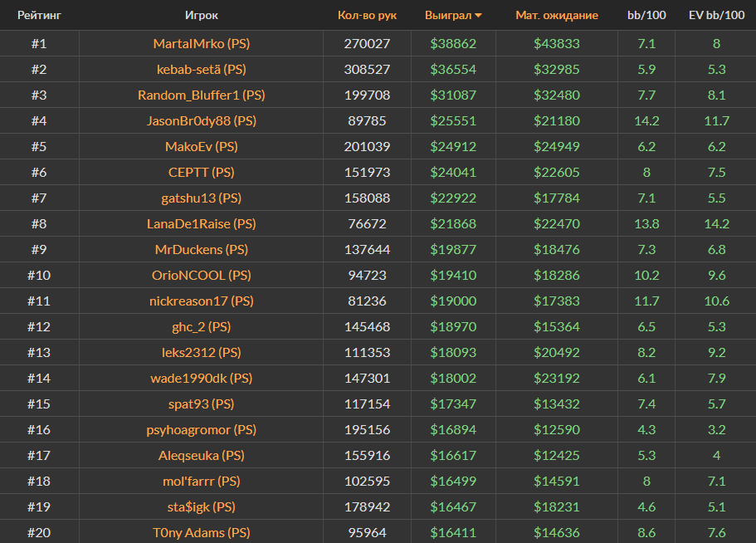Open MartalMrko (PS) player profile
Image resolution: width=756 pixels, height=543 pixels.
click(202, 43)
